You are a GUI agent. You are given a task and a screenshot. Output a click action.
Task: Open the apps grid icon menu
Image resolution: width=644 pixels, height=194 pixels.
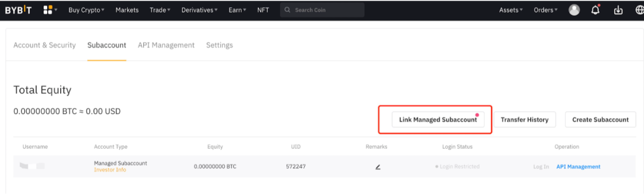point(49,10)
